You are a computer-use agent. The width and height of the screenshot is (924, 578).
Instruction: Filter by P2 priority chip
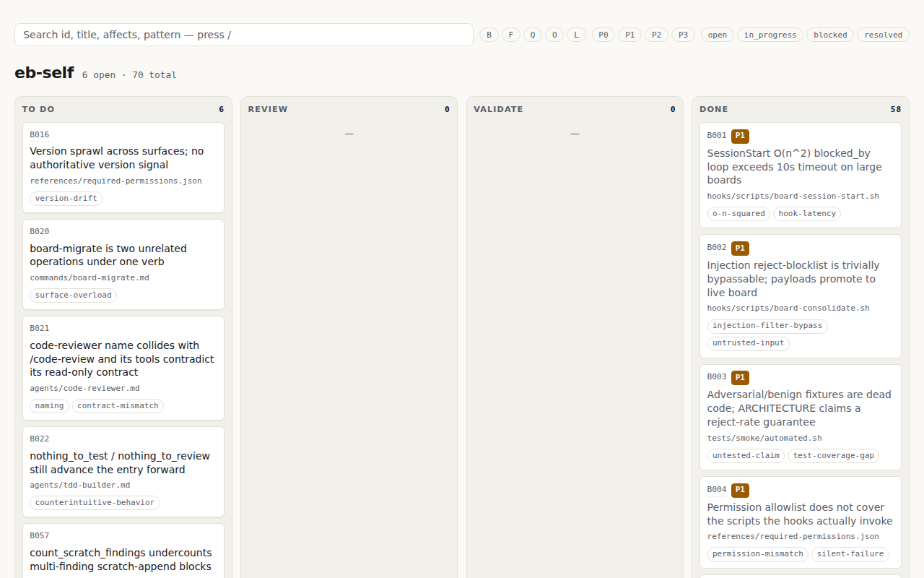click(x=657, y=35)
